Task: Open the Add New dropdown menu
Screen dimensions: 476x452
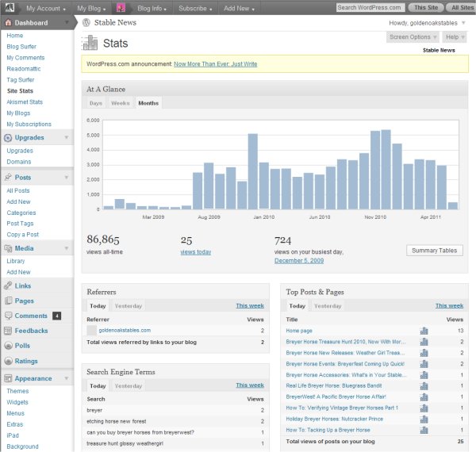Action: [x=239, y=9]
